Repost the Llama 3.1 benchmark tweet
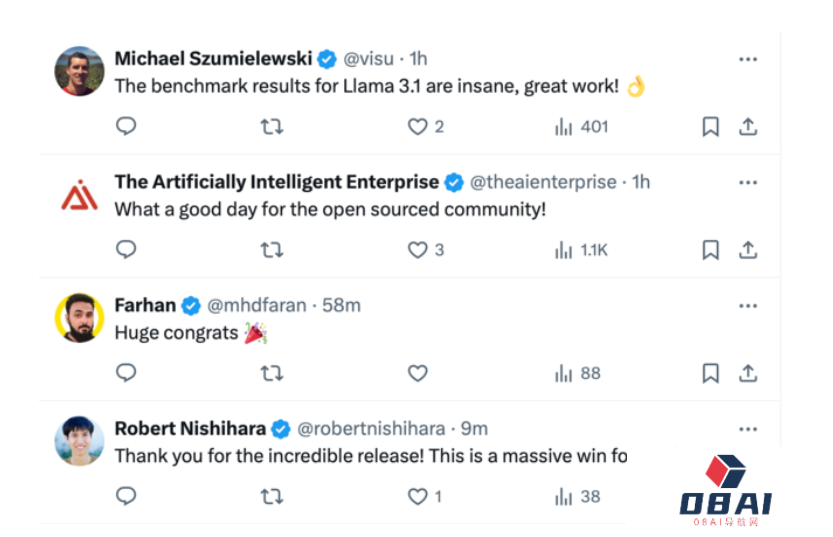This screenshot has width=833, height=537. point(271,127)
